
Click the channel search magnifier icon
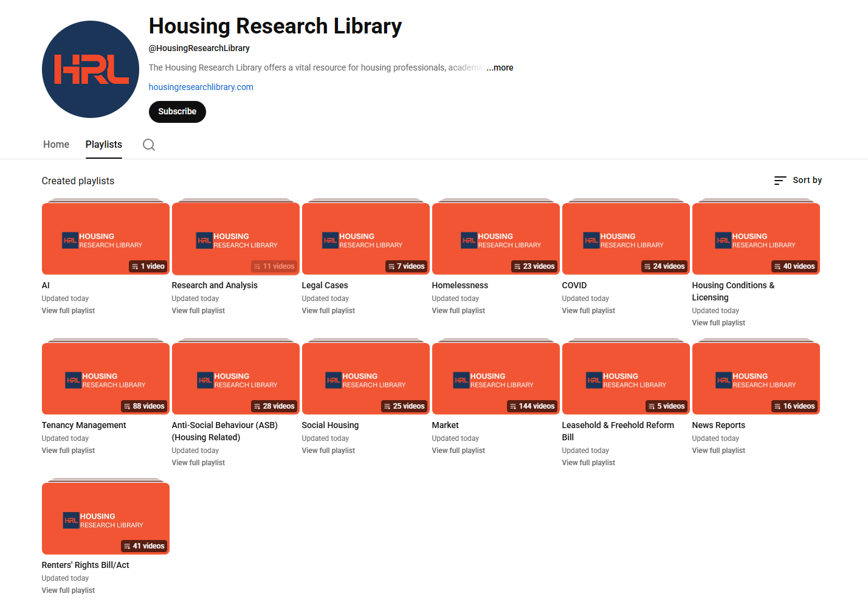[149, 145]
